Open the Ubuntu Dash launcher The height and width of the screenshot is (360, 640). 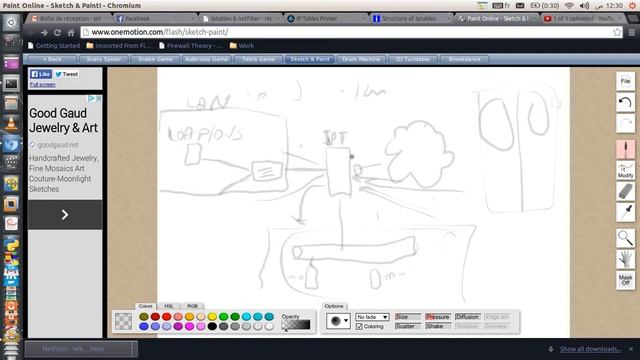pyautogui.click(x=11, y=22)
